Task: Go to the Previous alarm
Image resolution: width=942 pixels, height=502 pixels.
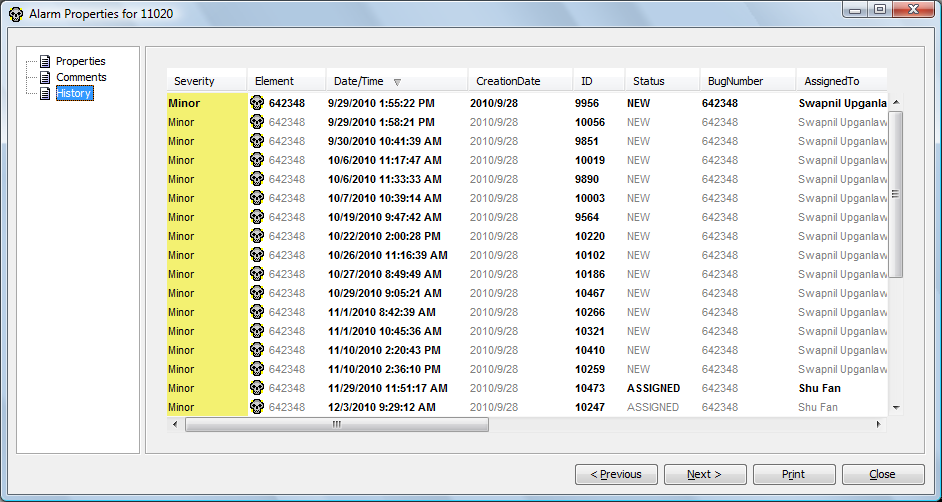Action: click(x=616, y=474)
